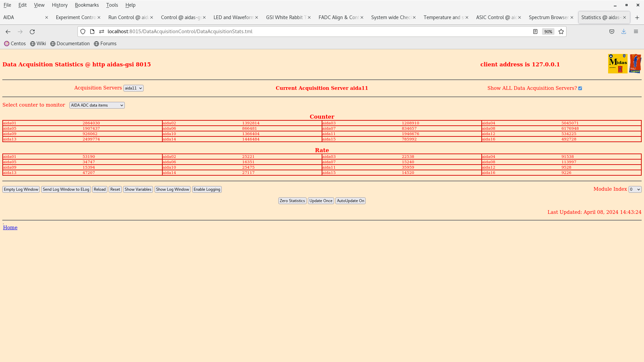Click the MIDAS logo icon top right
Image resolution: width=644 pixels, height=362 pixels.
click(x=618, y=63)
